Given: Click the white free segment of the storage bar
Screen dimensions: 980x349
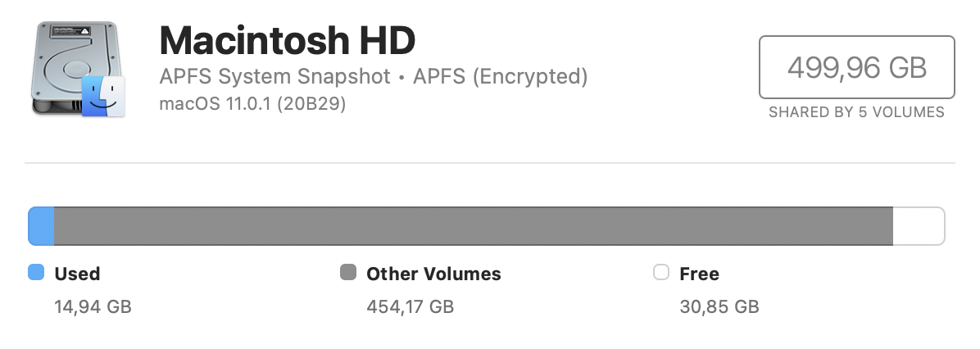Looking at the screenshot, I should coord(918,226).
